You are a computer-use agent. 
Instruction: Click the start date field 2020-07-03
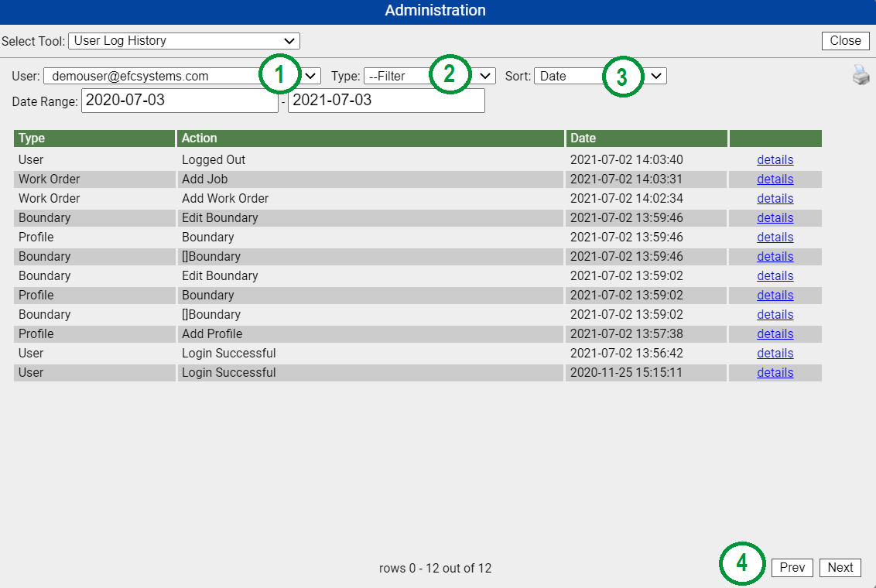pos(180,101)
